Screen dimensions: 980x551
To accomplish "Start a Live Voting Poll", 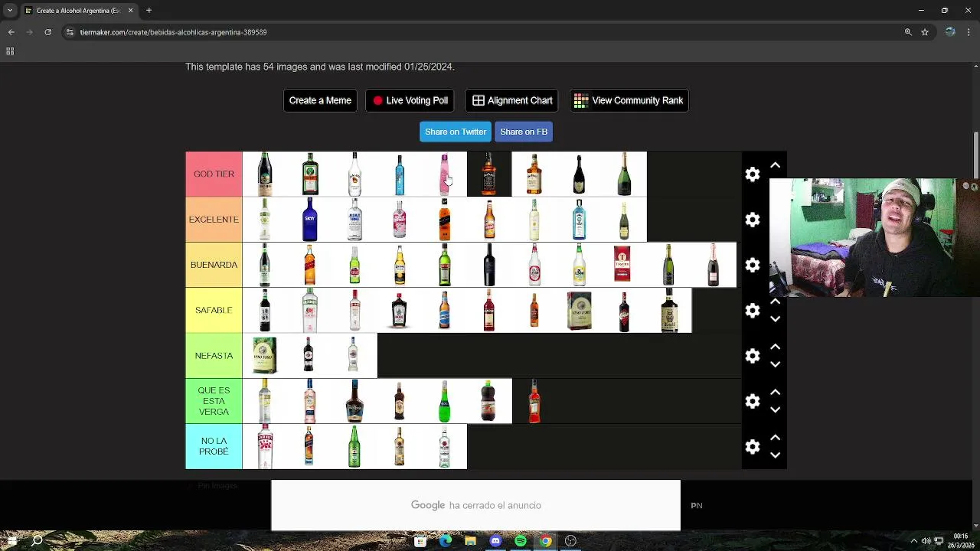I will [x=410, y=100].
